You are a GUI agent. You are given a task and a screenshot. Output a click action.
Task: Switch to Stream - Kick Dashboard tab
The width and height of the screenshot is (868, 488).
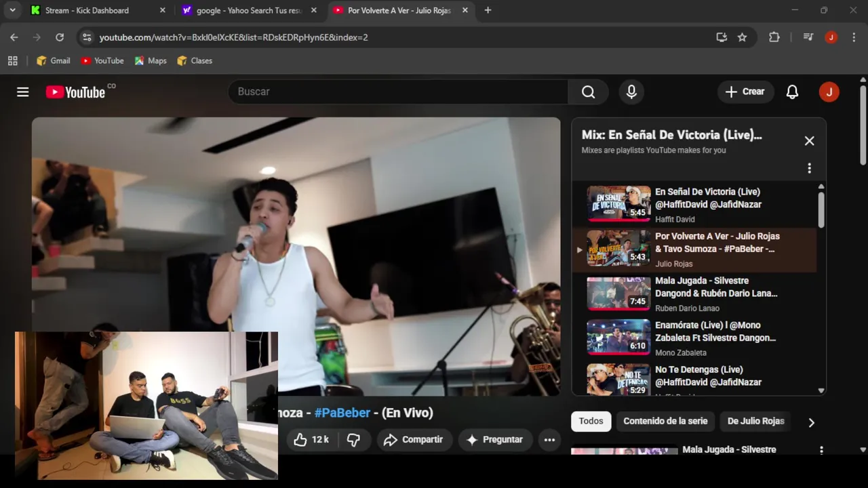(x=98, y=10)
